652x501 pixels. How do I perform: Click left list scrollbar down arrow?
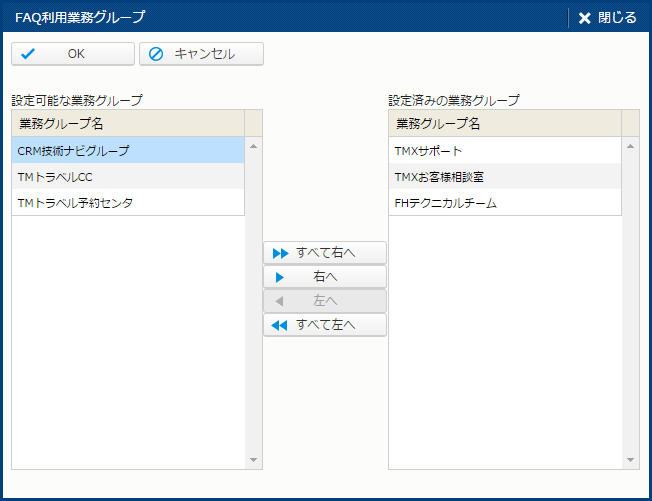[253, 460]
